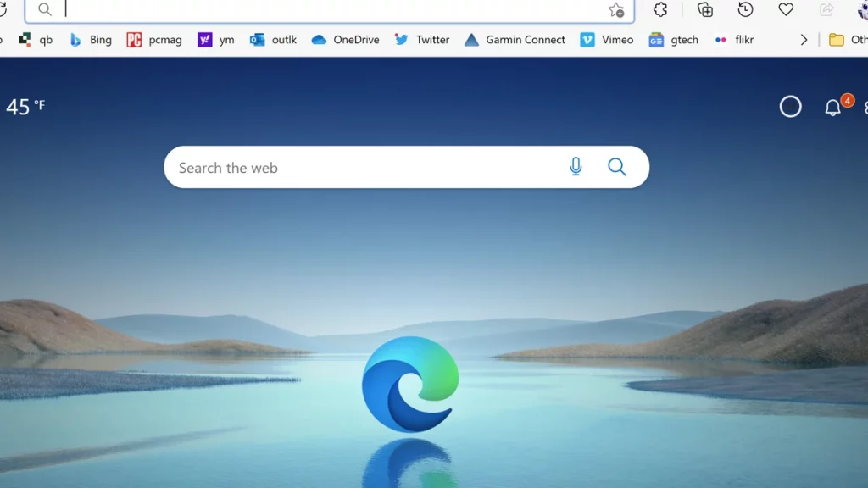Add this page to favorites star

[616, 10]
